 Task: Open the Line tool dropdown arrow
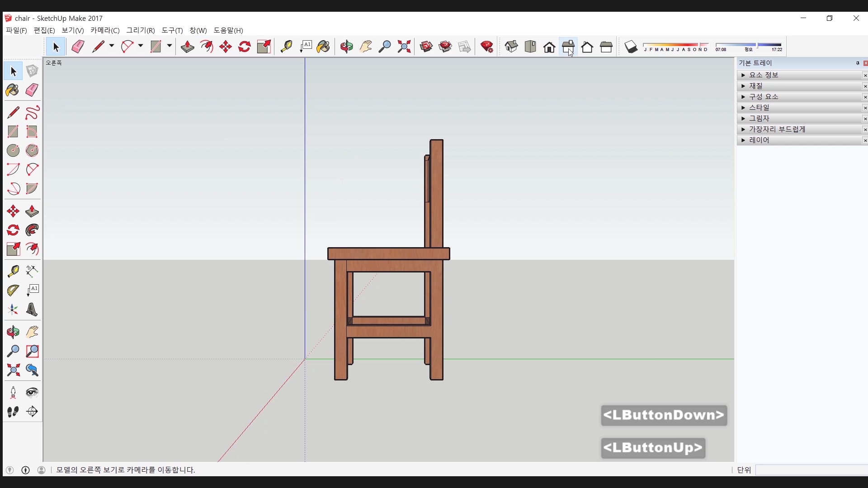click(x=112, y=46)
